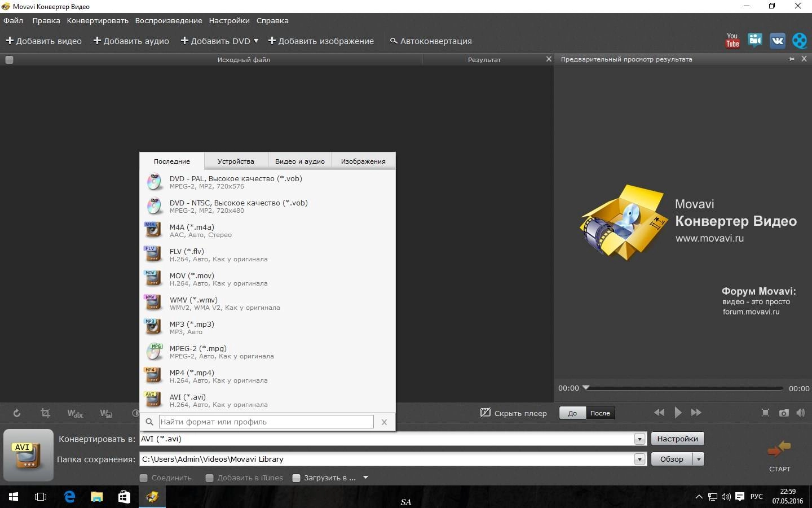Viewport: 812px width, 508px height.
Task: Click the autoconversion wrench icon button
Action: 431,41
